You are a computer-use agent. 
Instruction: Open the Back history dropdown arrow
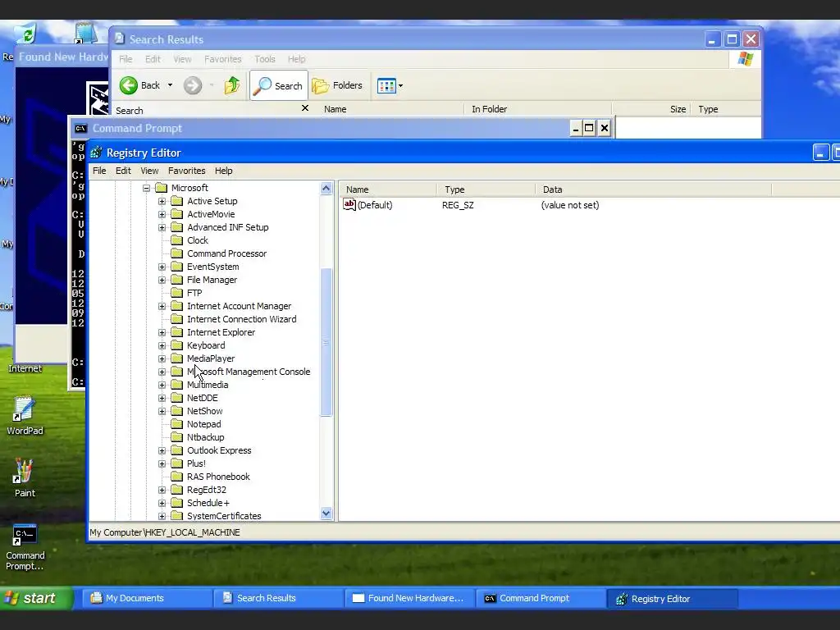[171, 85]
